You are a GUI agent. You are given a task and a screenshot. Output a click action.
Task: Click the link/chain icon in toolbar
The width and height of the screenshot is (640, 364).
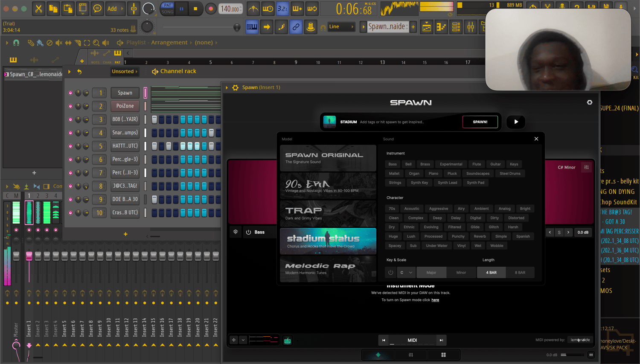(x=296, y=27)
